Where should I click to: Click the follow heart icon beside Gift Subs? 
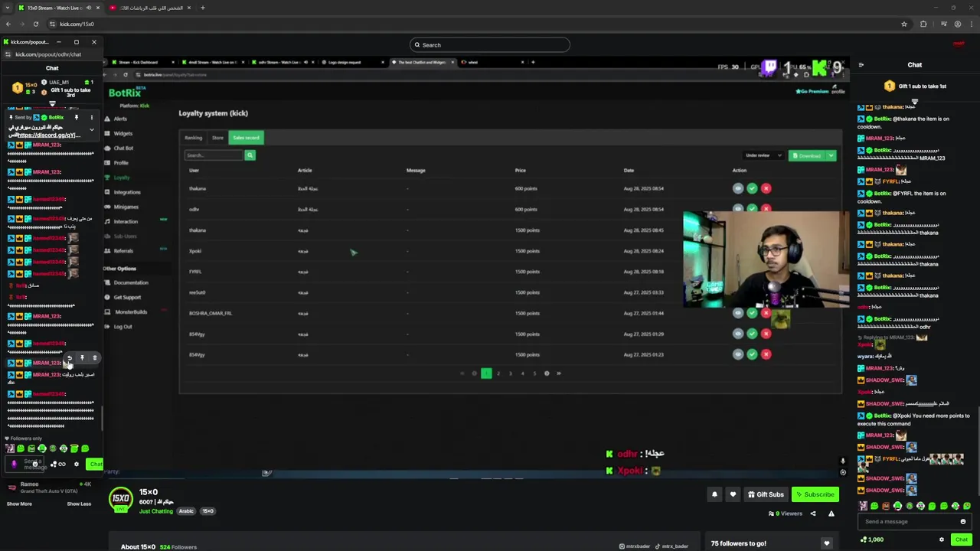(x=733, y=494)
